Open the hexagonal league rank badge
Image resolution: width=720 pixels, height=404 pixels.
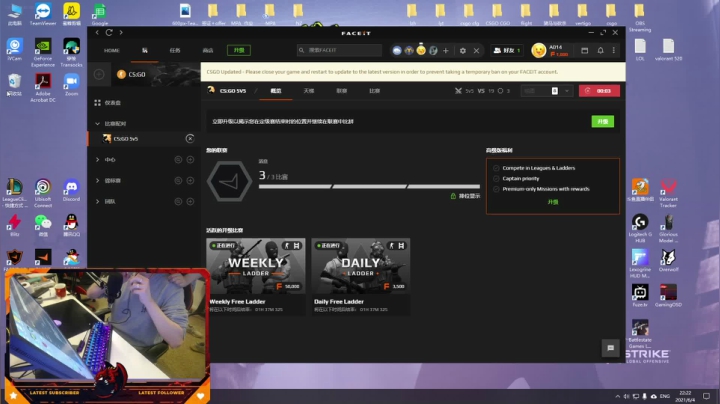(229, 181)
